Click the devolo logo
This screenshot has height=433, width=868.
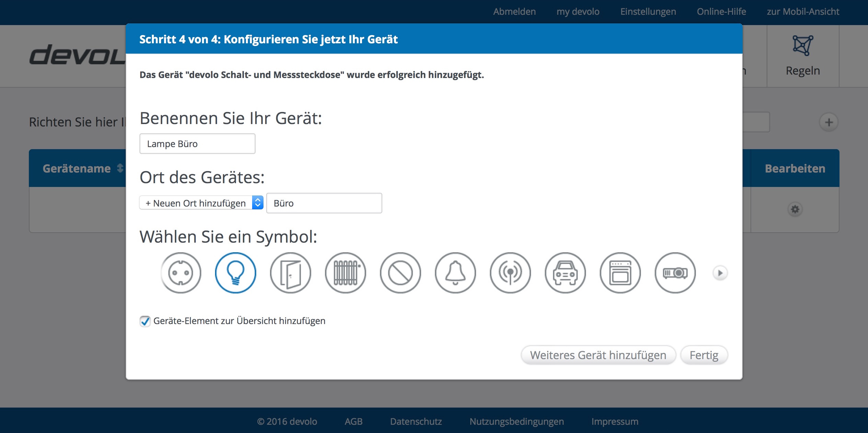78,55
